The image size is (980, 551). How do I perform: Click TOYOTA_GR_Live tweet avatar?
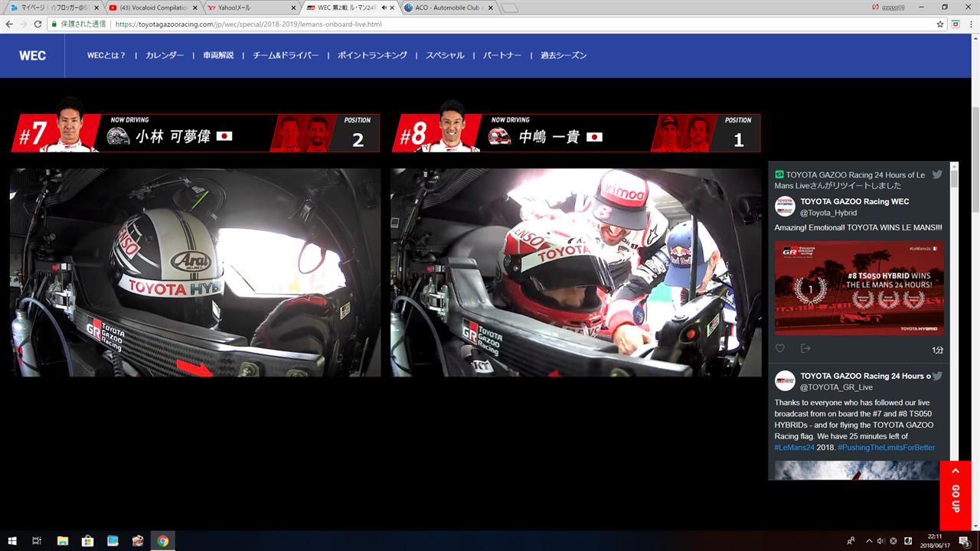pyautogui.click(x=785, y=381)
